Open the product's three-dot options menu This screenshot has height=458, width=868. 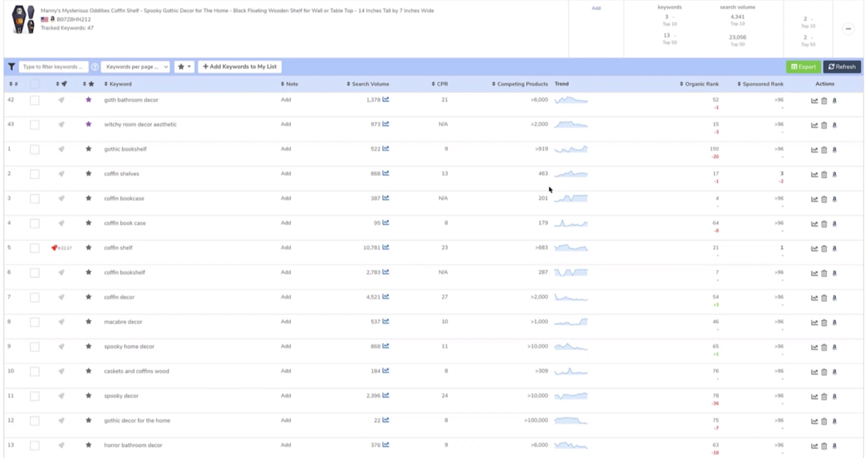tap(848, 29)
